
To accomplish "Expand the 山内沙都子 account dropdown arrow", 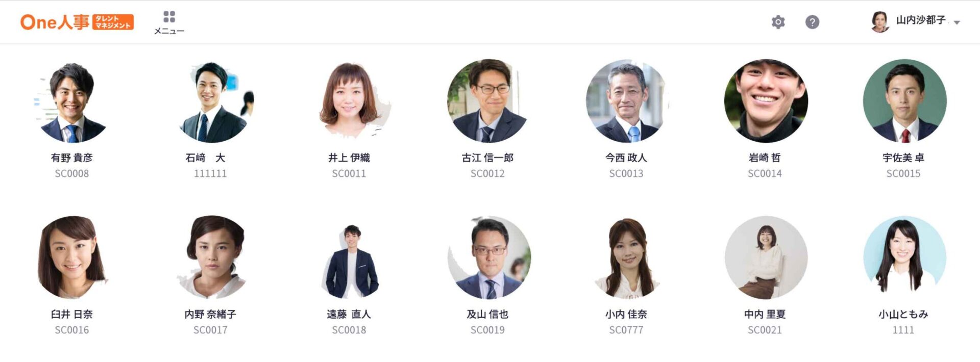I will coord(957,22).
